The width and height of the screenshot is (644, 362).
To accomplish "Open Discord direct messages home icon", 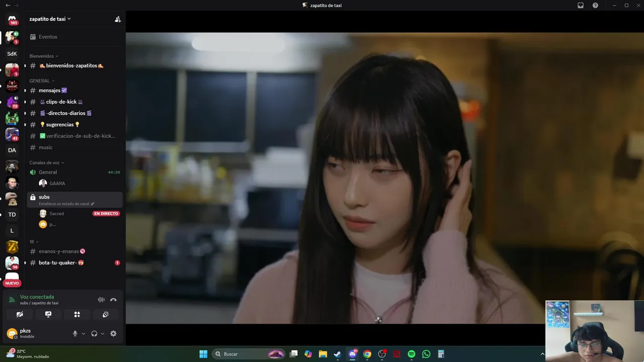I will 12,19.
